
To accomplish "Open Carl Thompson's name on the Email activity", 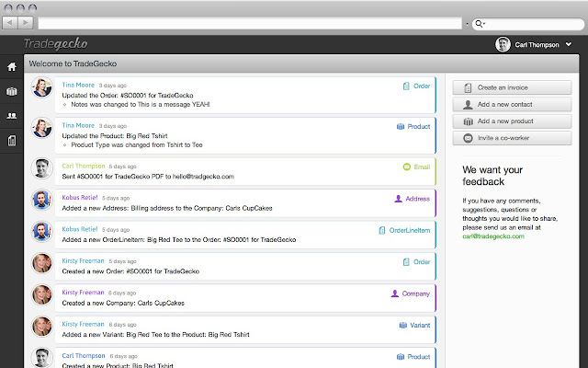I will [x=84, y=166].
